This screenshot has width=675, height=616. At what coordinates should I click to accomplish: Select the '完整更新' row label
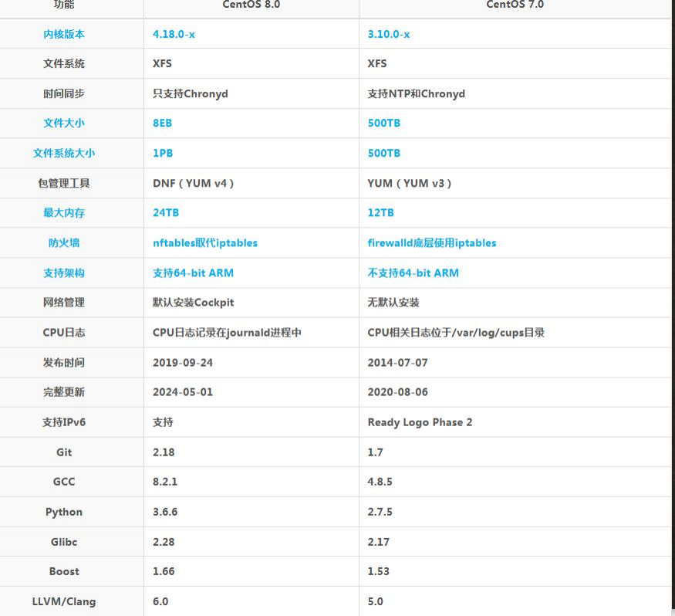64,391
